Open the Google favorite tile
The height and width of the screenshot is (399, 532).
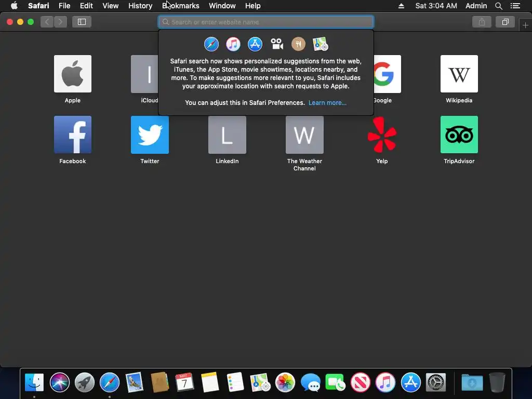[x=387, y=74]
